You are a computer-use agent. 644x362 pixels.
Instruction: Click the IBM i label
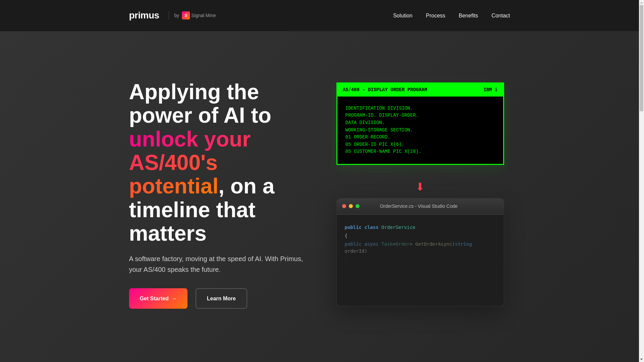tap(490, 90)
